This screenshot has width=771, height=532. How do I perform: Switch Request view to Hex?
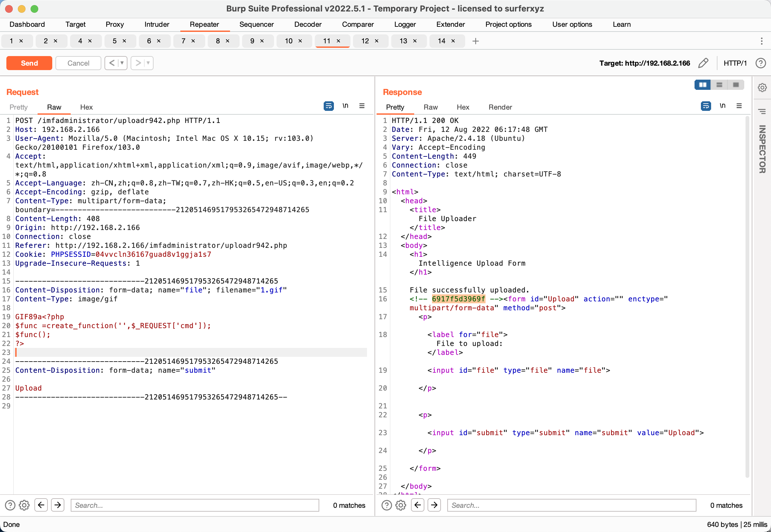86,107
